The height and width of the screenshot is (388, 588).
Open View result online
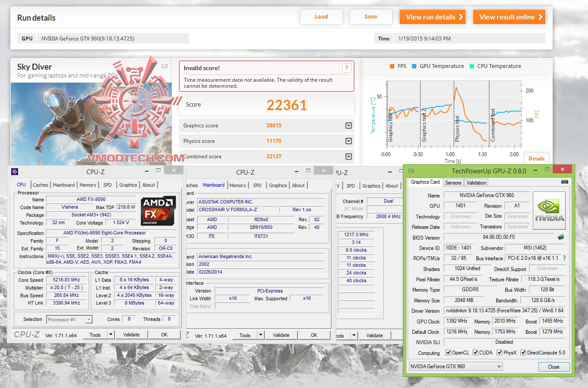coord(509,17)
